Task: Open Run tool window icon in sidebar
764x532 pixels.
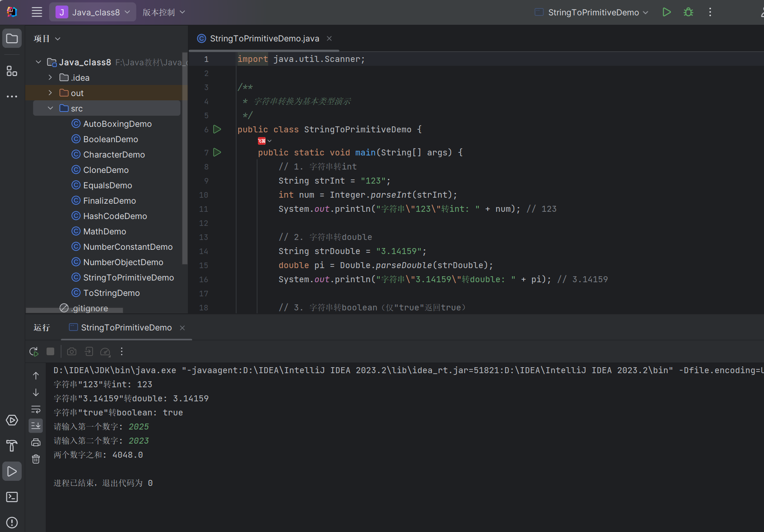Action: point(12,471)
